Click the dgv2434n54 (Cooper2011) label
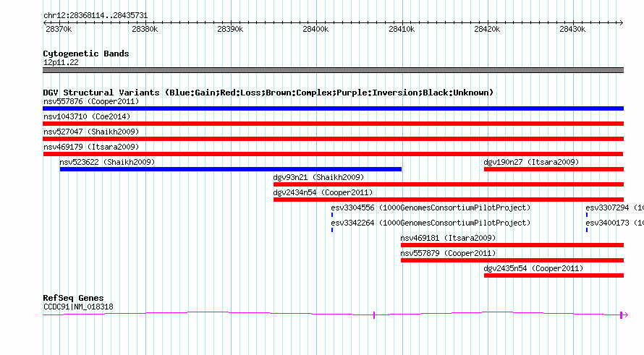The image size is (644, 355). coord(323,192)
